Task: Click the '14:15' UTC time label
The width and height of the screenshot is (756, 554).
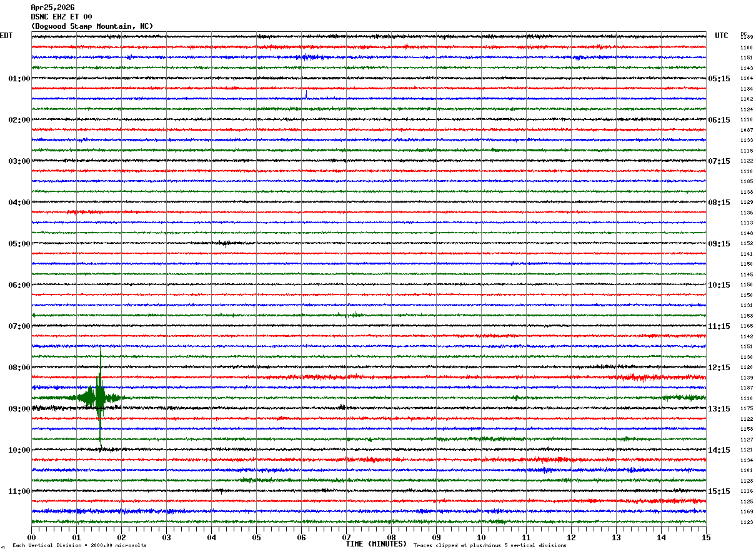Action: coord(719,450)
